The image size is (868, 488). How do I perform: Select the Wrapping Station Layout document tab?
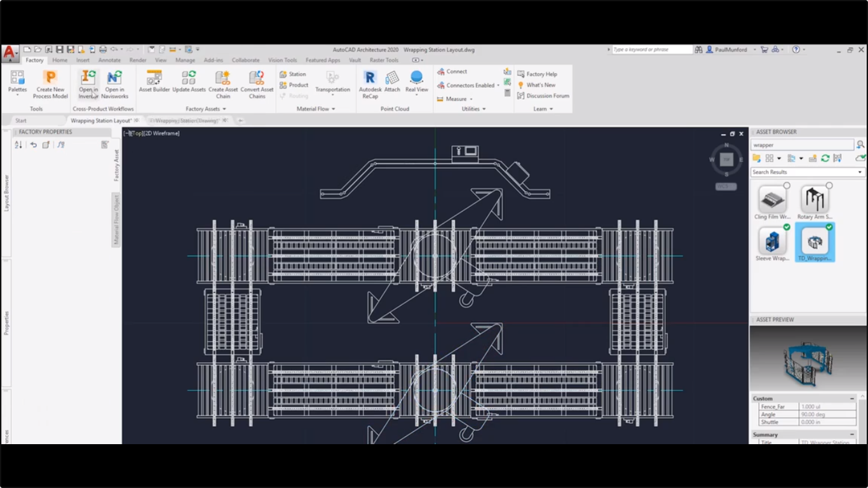click(104, 121)
